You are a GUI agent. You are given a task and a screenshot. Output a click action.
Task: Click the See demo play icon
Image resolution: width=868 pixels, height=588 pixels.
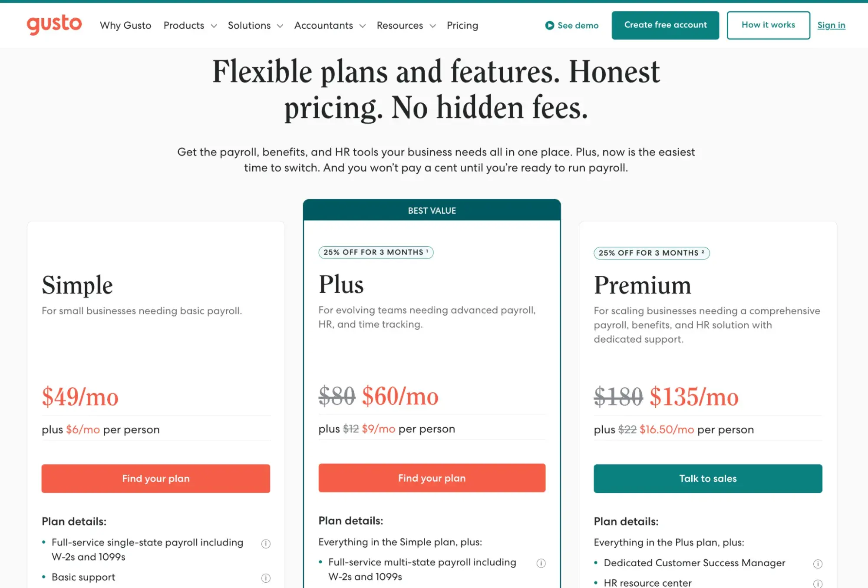(549, 26)
